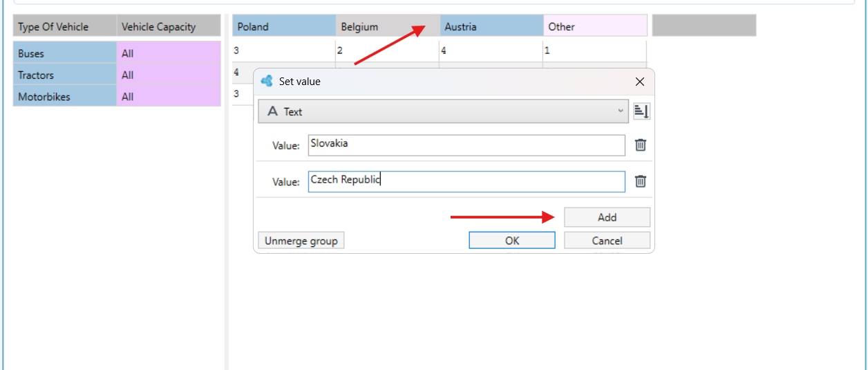Select the Tractors row label

65,75
